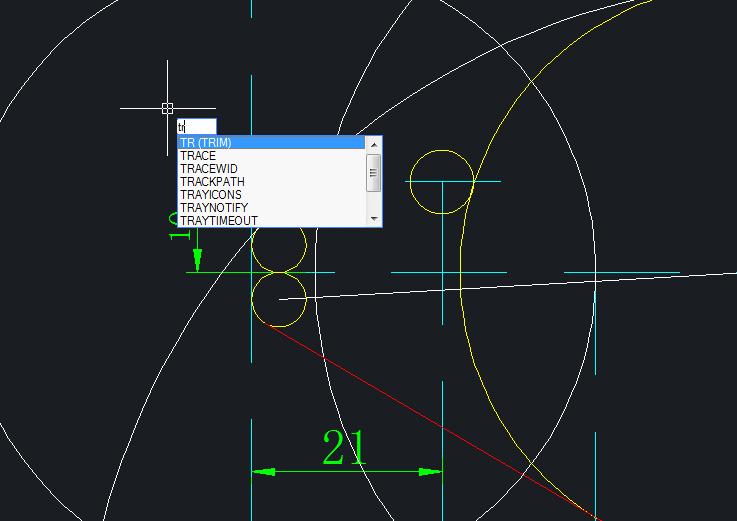
Task: Click the right arrowhead of the 21 dimension
Action: coord(430,472)
